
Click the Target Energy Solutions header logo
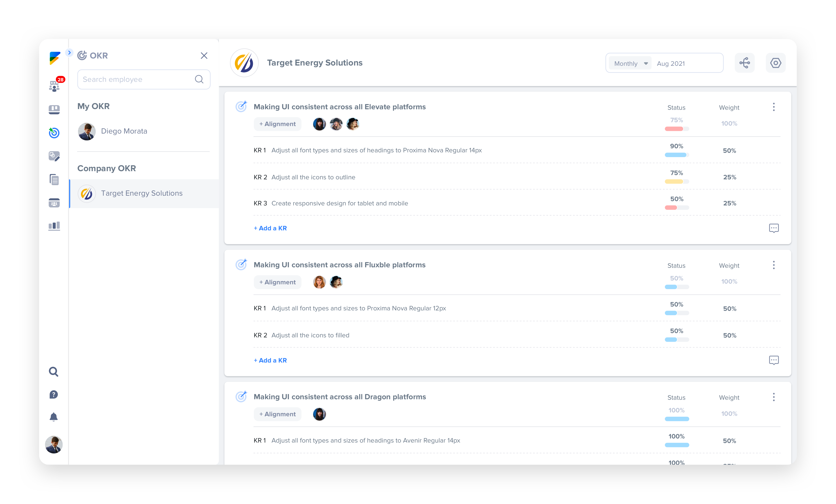coord(244,63)
